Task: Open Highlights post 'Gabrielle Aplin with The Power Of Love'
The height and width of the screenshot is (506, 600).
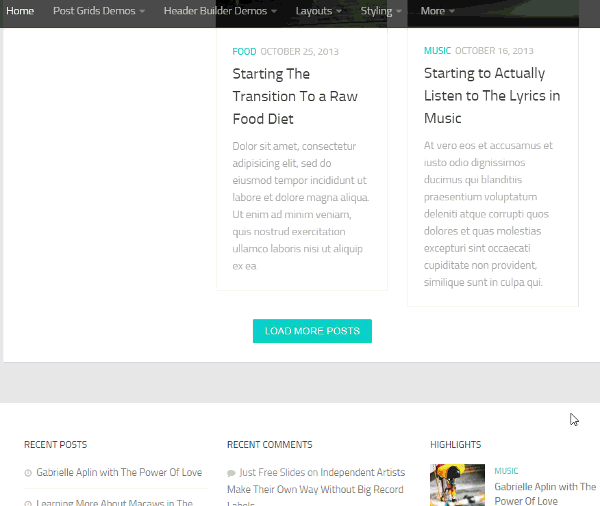Action: pyautogui.click(x=545, y=494)
